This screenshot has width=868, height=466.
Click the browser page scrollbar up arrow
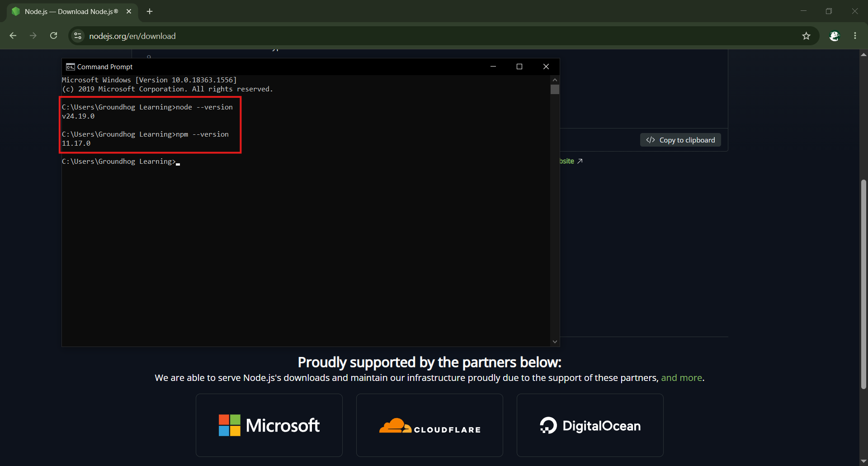863,54
